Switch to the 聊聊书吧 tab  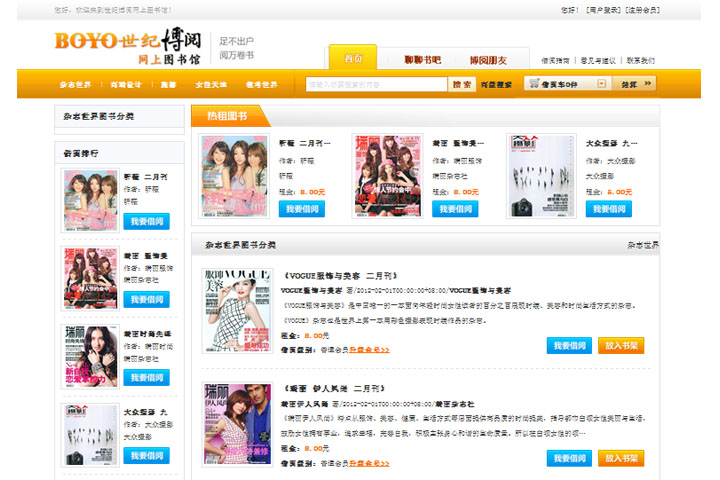422,59
